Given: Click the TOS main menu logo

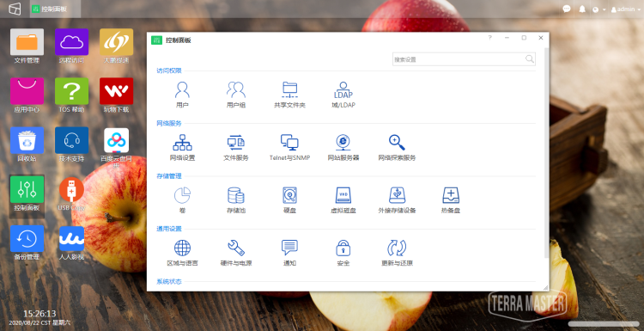Looking at the screenshot, I should coord(15,9).
